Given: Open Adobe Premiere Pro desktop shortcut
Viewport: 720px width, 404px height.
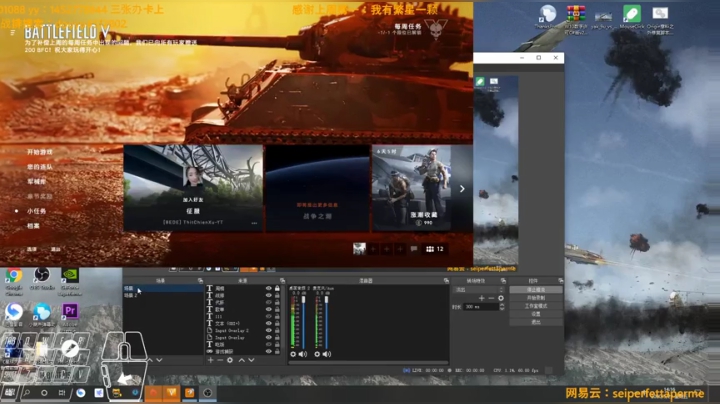Looking at the screenshot, I should (70, 314).
